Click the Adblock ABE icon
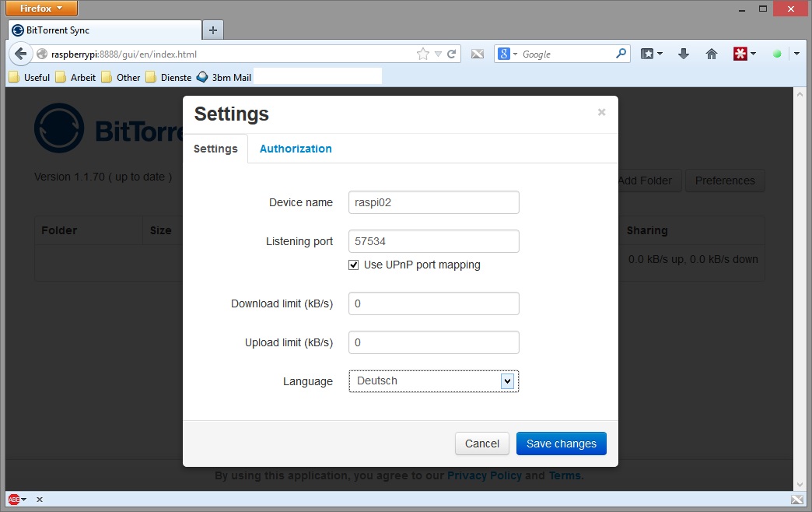 14,500
